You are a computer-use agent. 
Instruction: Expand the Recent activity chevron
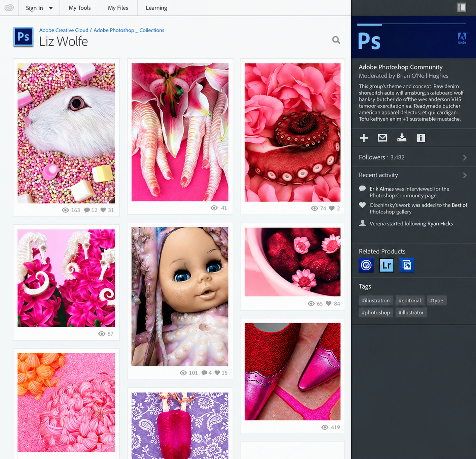pyautogui.click(x=465, y=175)
